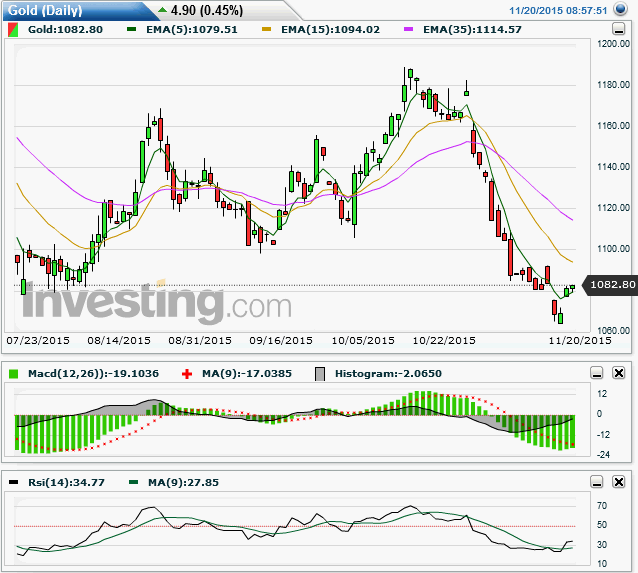This screenshot has height=573, width=638.
Task: Click the MA(9):27.85 label
Action: click(183, 483)
